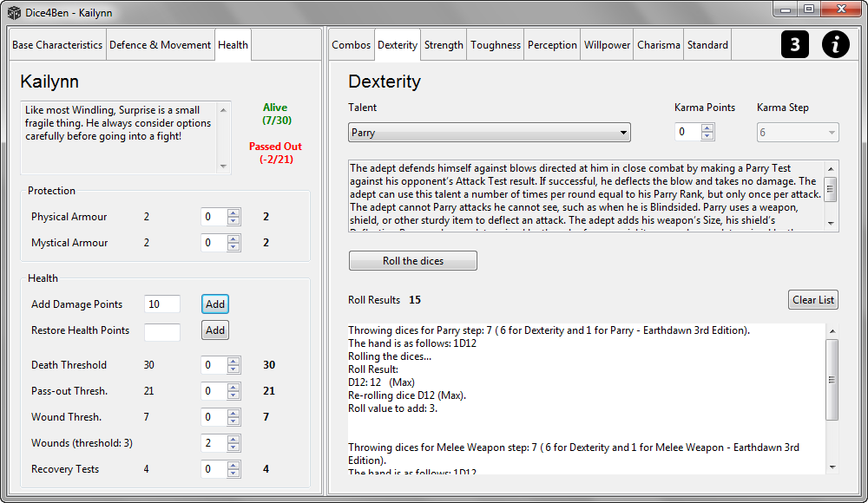The width and height of the screenshot is (868, 503).
Task: Click Add next to Add Damage Points
Action: (214, 304)
